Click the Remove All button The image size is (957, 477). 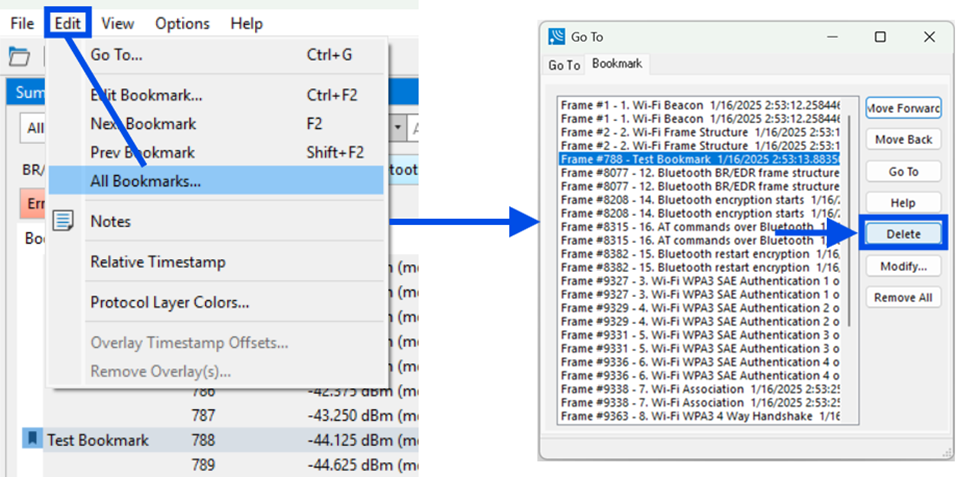click(x=903, y=298)
